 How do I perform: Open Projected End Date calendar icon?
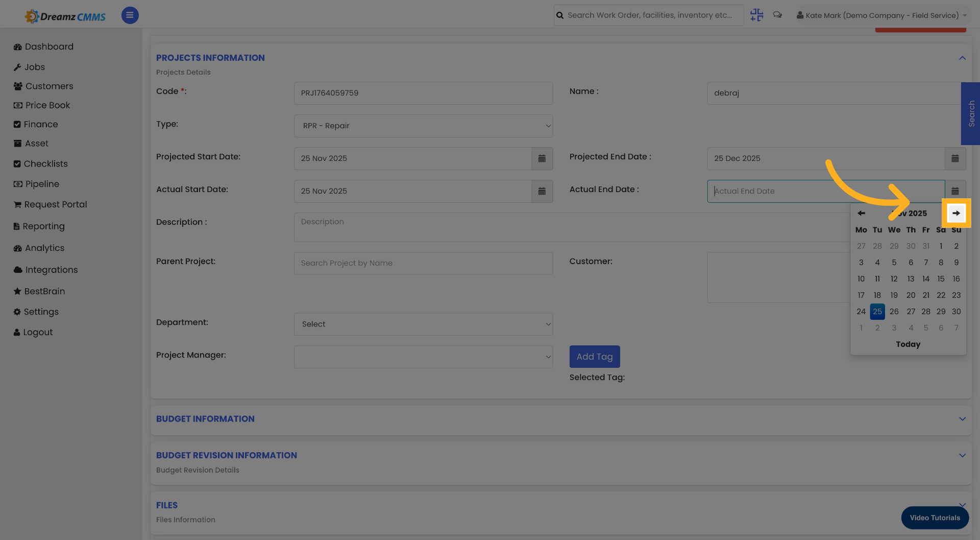coord(955,158)
